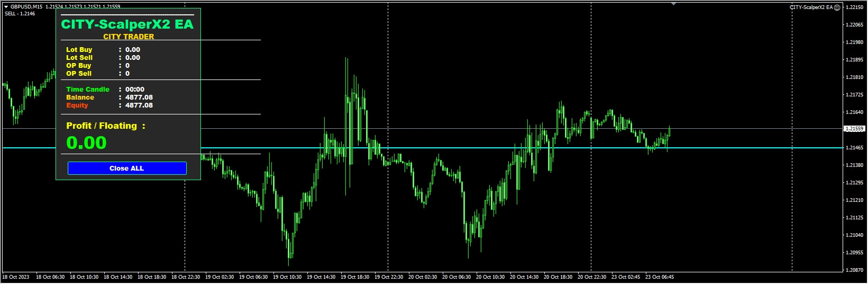Screen dimensions: 868x284
Task: Click the Time Candle 00:00 value
Action: pos(135,90)
